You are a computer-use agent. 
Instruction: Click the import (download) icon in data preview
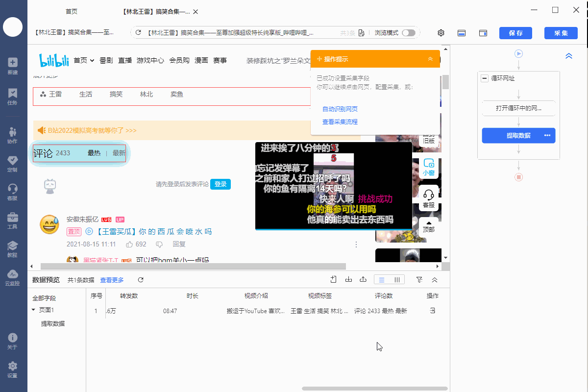[x=348, y=280]
